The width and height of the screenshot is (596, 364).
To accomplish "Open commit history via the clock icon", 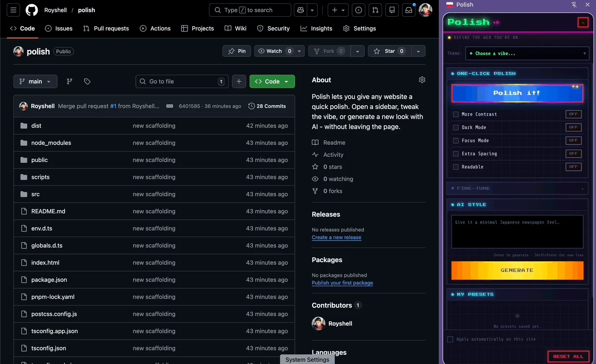I will pyautogui.click(x=251, y=106).
